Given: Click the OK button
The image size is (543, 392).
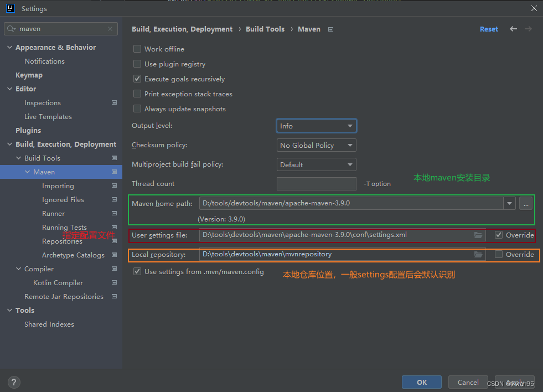Looking at the screenshot, I should click(422, 382).
